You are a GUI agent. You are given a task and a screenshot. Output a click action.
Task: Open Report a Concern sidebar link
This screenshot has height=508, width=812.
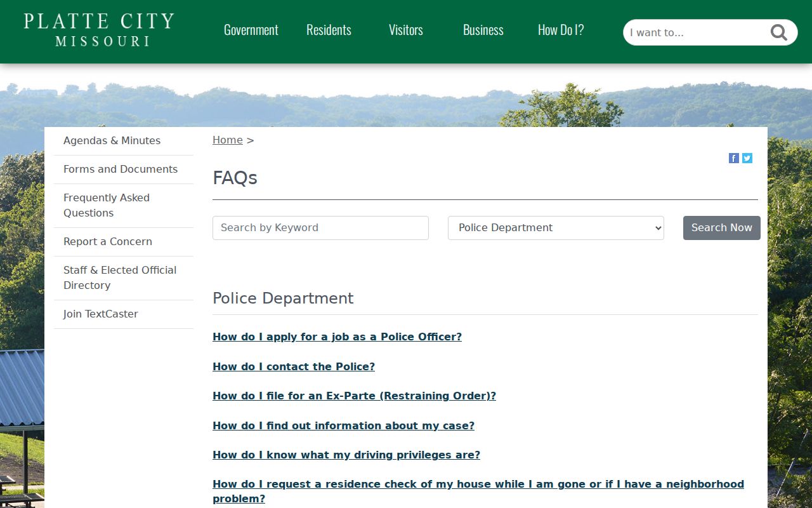(124, 242)
